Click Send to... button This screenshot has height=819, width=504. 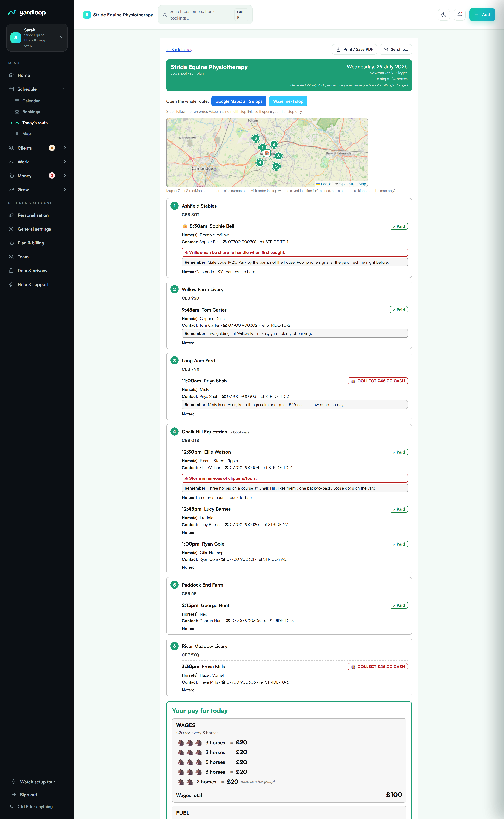click(396, 49)
